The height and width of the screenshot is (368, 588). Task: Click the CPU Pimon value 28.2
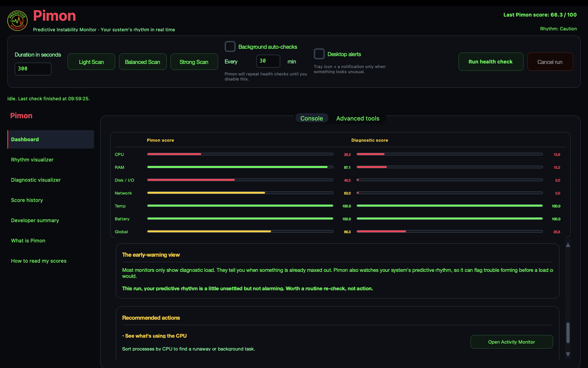coord(347,155)
